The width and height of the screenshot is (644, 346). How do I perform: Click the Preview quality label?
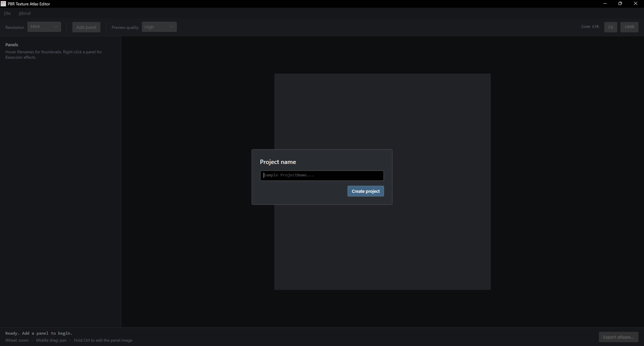pyautogui.click(x=125, y=27)
